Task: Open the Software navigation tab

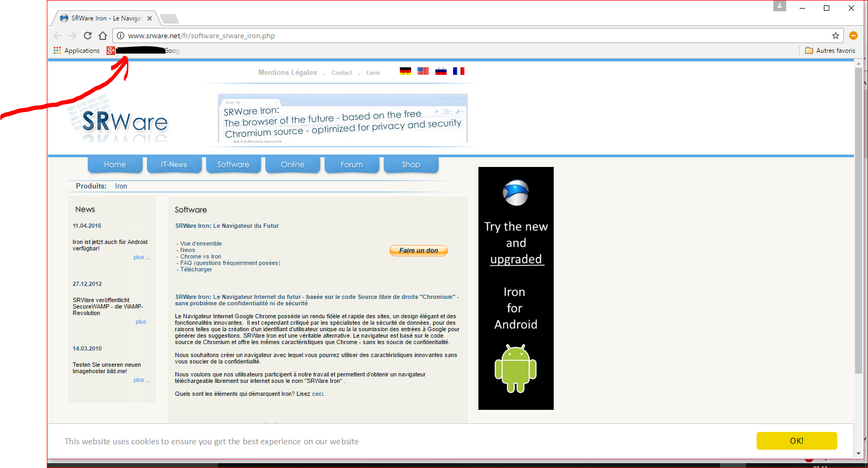Action: 234,165
